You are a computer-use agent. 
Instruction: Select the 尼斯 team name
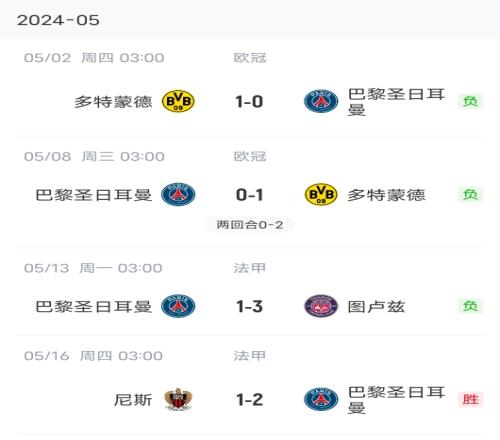pyautogui.click(x=133, y=400)
